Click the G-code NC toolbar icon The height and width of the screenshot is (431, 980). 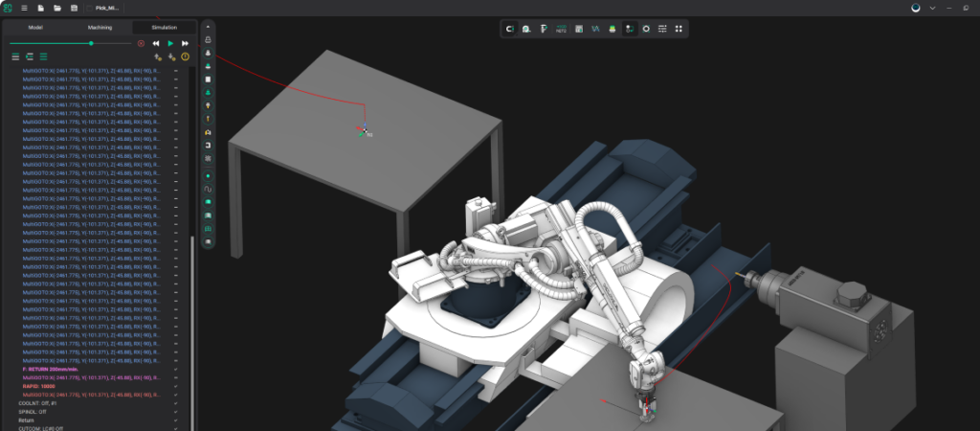(561, 29)
